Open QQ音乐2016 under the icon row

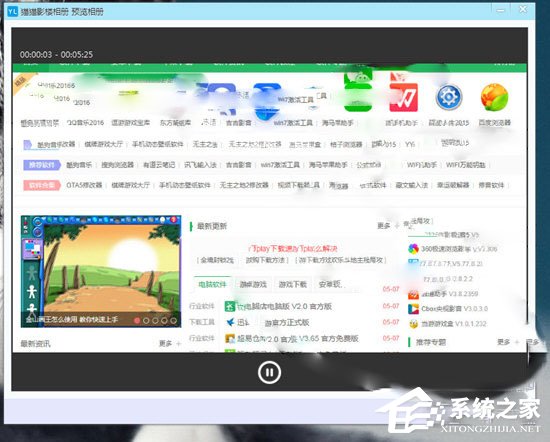(85, 123)
